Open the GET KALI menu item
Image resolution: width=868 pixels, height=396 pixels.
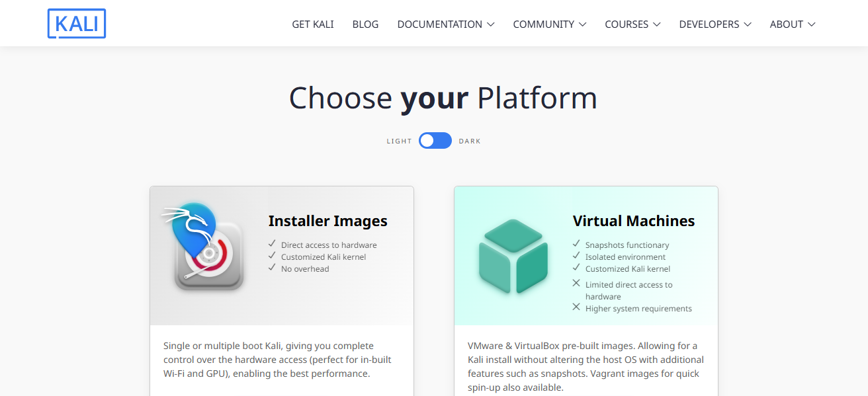[313, 24]
